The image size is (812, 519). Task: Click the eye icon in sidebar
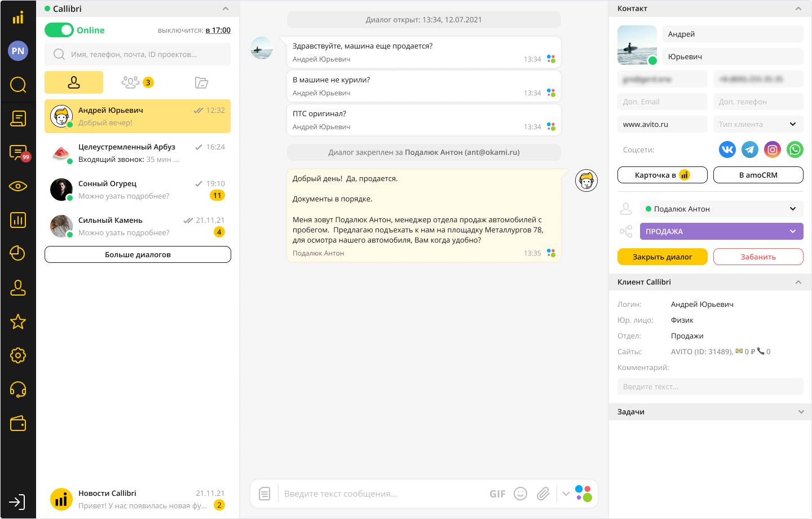click(18, 186)
